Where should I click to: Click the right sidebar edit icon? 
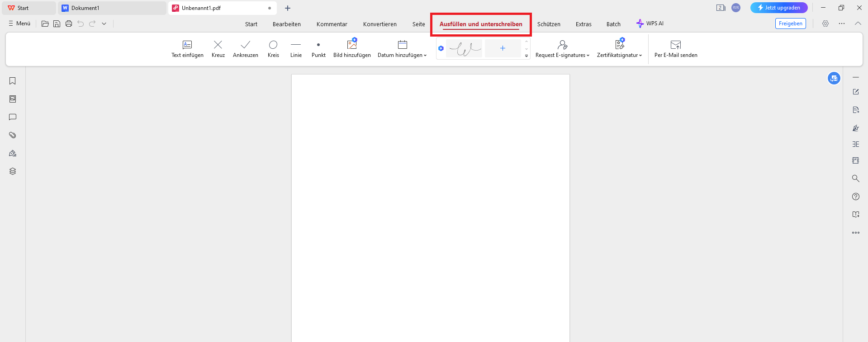[x=856, y=92]
